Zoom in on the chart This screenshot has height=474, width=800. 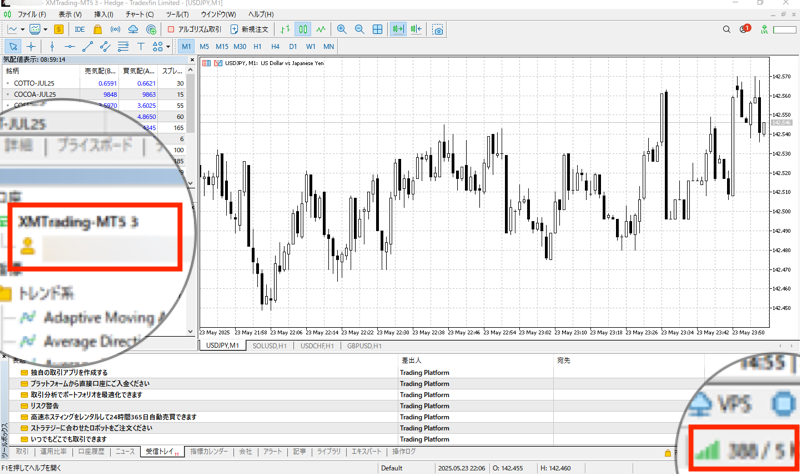(342, 30)
